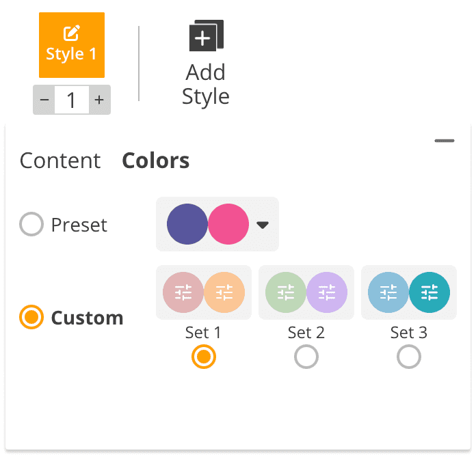The height and width of the screenshot is (455, 476).
Task: Click the Add Style plus icon
Action: 206,37
